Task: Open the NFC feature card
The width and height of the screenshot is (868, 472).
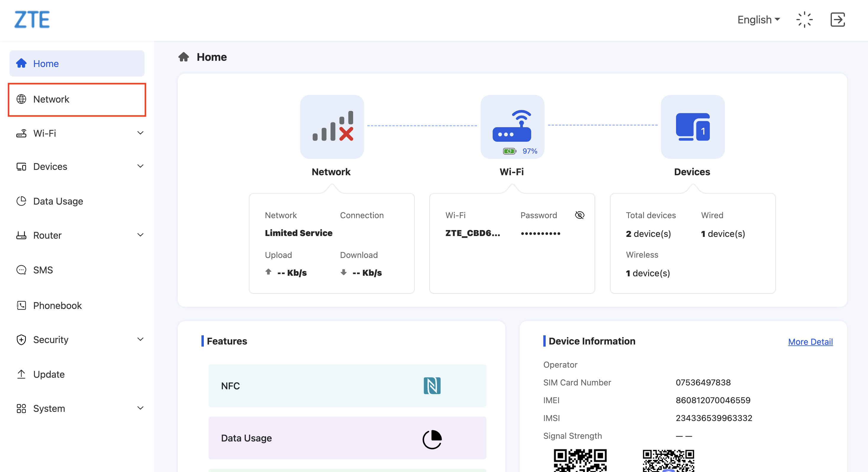Action: [x=347, y=386]
